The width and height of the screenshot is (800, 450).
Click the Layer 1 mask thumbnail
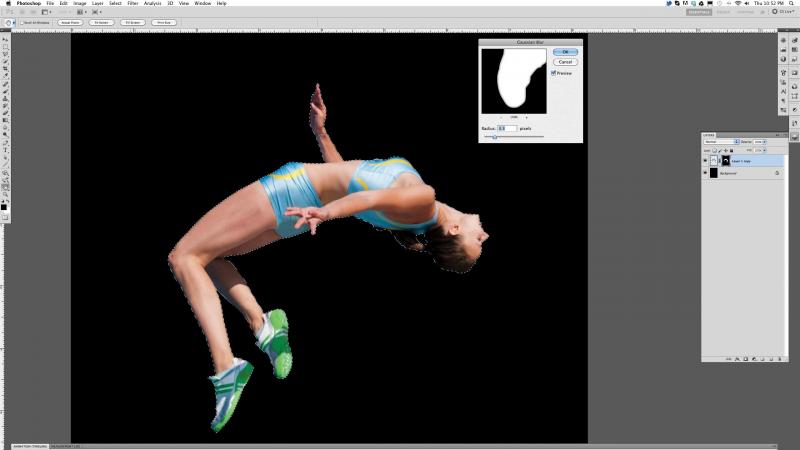(x=724, y=159)
